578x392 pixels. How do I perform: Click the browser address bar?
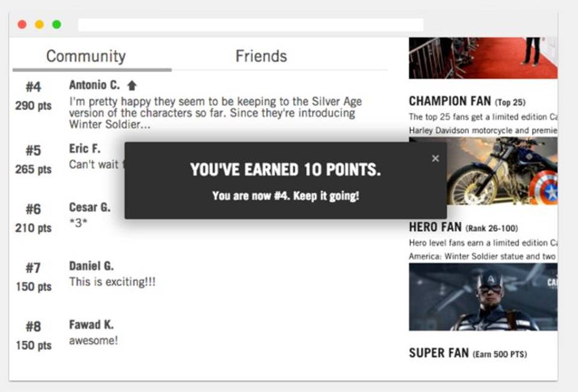point(250,25)
